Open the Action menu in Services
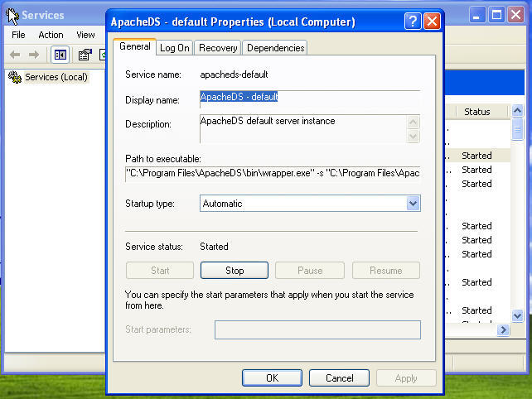 pos(51,35)
